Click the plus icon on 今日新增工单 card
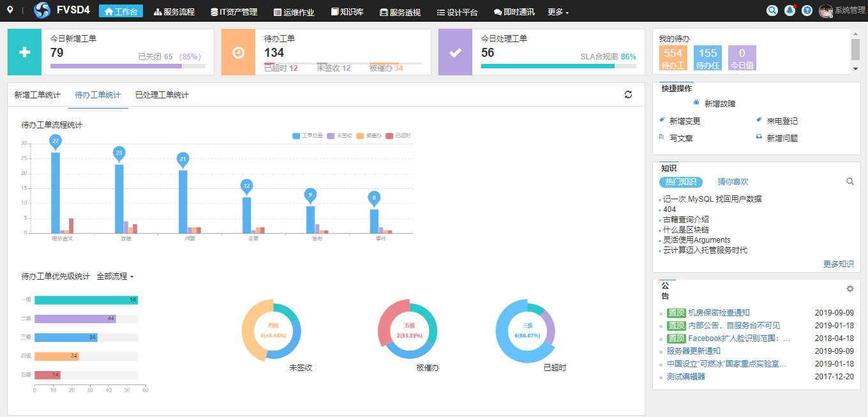 pos(24,52)
